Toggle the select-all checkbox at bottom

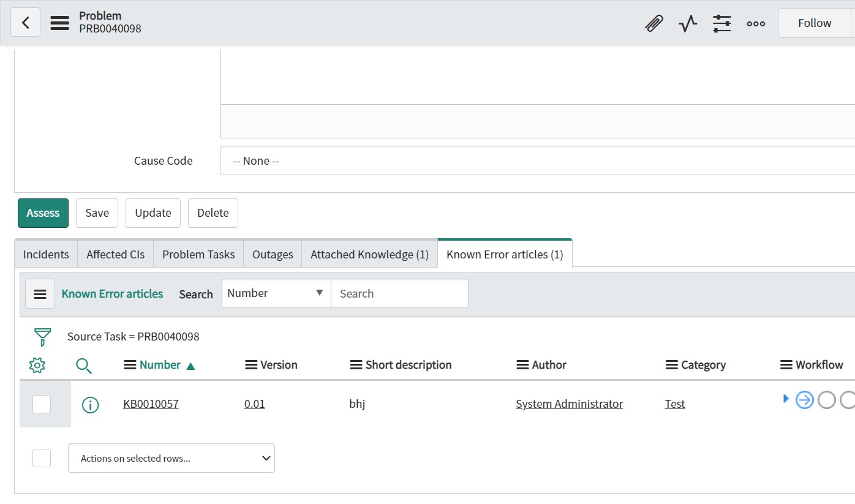pos(42,458)
